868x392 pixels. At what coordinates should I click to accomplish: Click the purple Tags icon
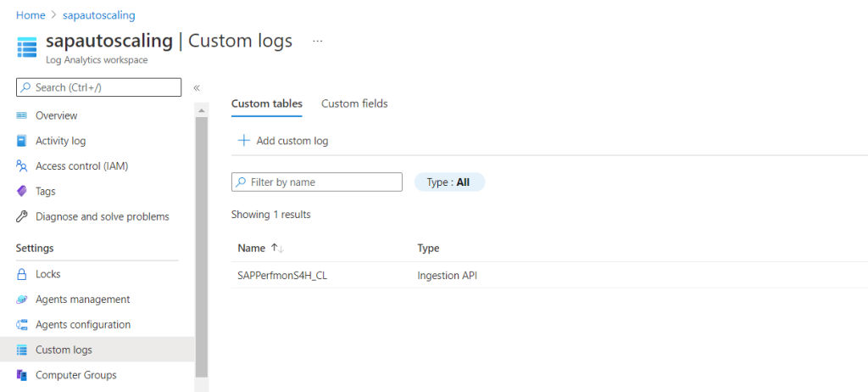click(x=21, y=191)
